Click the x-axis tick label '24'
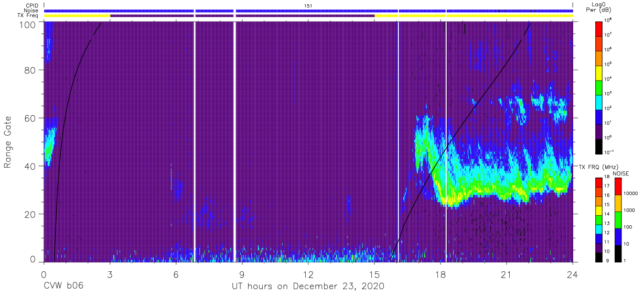The height and width of the screenshot is (297, 644). (573, 274)
